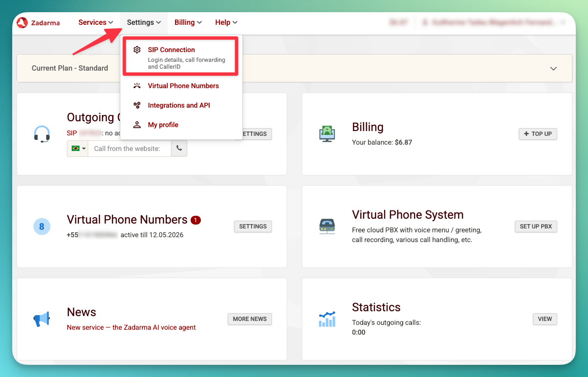Click the SET UP PBX button
Image resolution: width=588 pixels, height=377 pixels.
click(536, 226)
